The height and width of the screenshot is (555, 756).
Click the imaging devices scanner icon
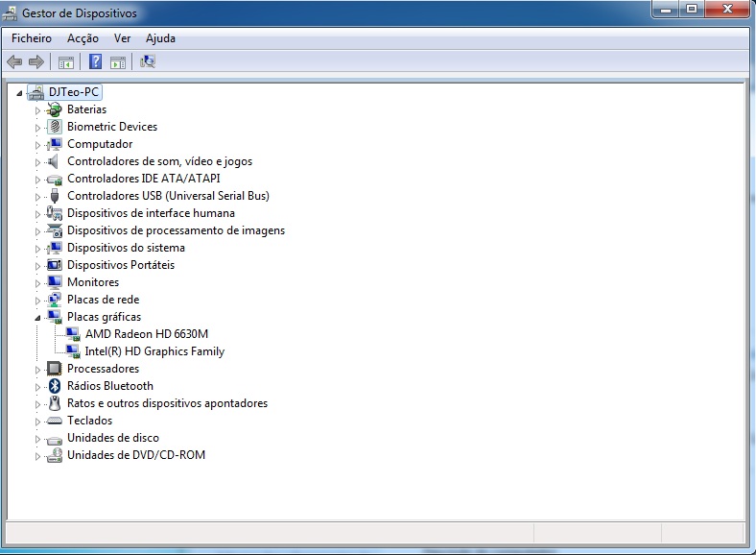coord(55,230)
